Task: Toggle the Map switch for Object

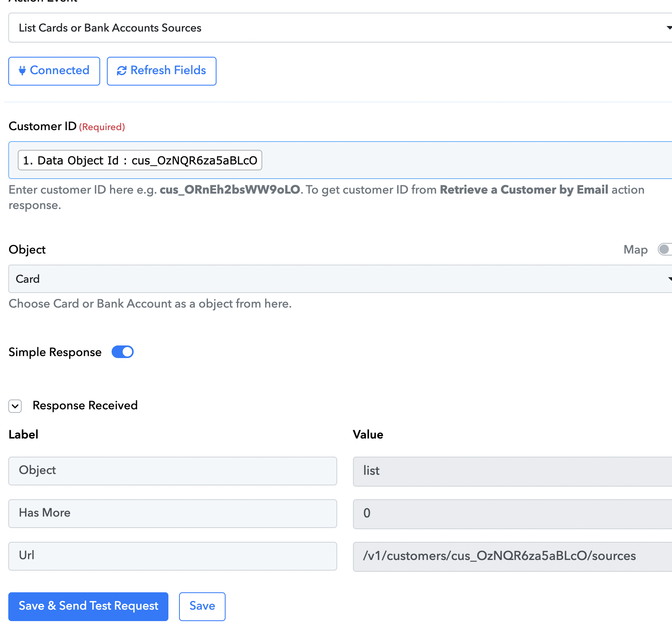Action: click(x=665, y=249)
